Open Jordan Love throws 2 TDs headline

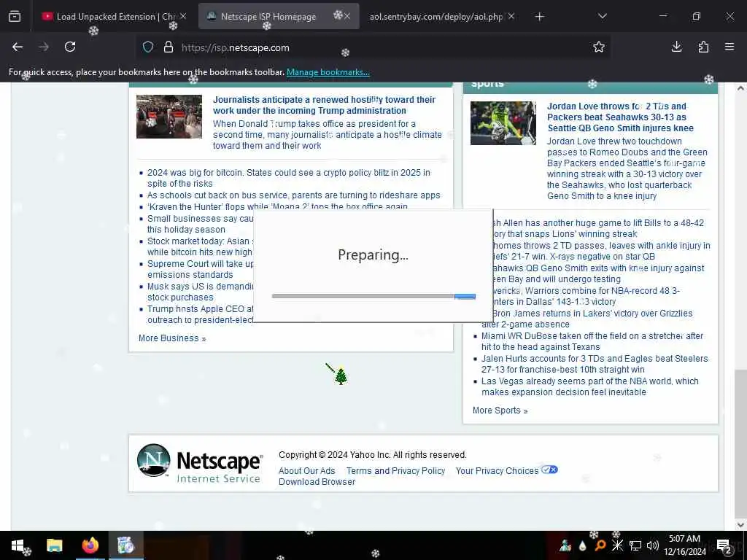click(x=620, y=117)
